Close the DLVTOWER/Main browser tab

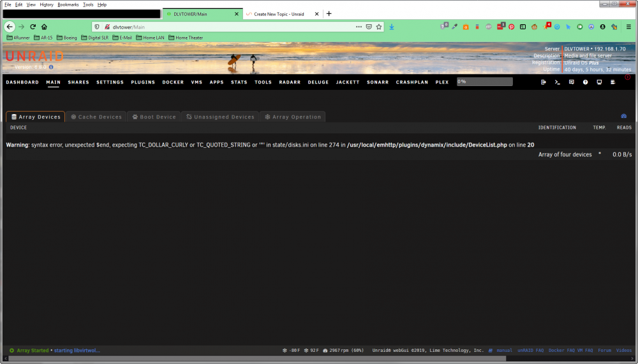coord(237,14)
